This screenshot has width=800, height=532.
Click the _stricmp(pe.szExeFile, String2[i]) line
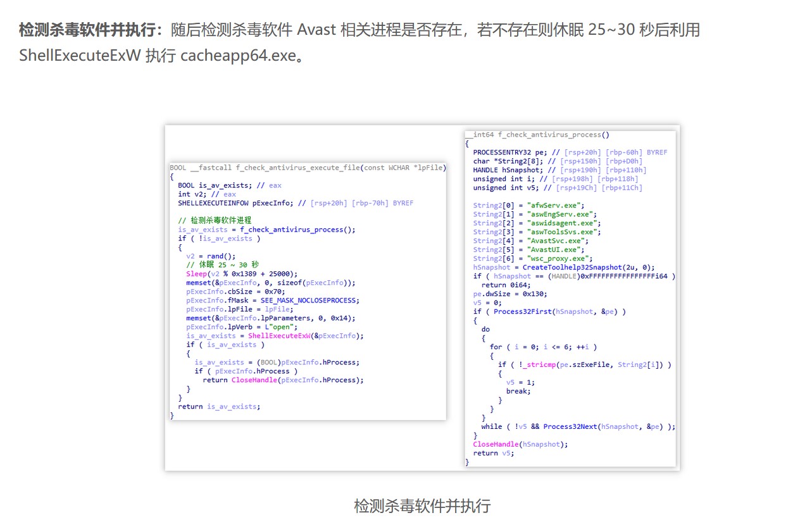(585, 365)
